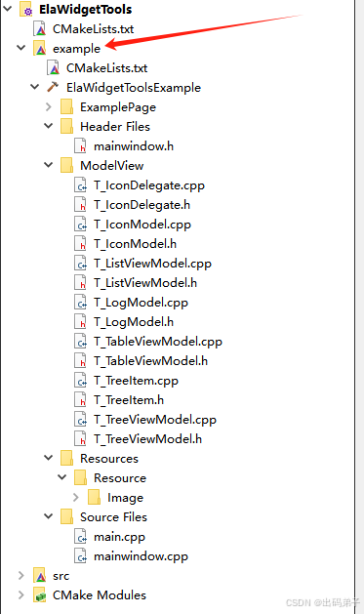Click the CMake folder icon beside example
The width and height of the screenshot is (364, 614).
pos(40,49)
